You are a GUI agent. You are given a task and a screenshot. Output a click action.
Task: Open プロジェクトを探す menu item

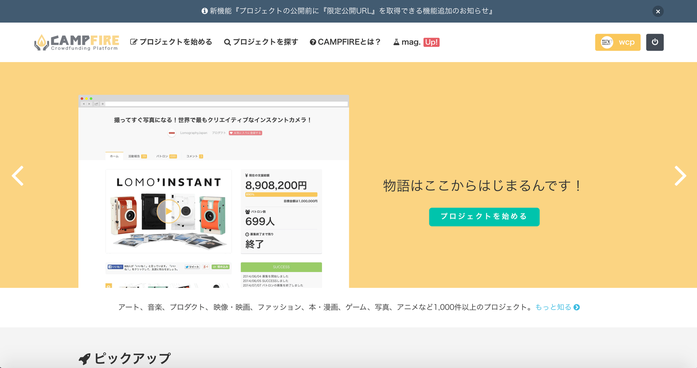tap(261, 42)
